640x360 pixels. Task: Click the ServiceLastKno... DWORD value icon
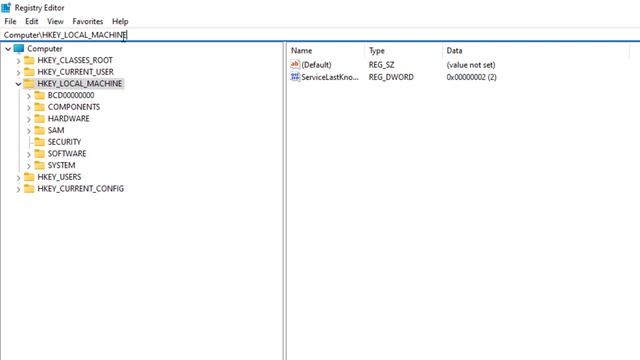pyautogui.click(x=295, y=77)
